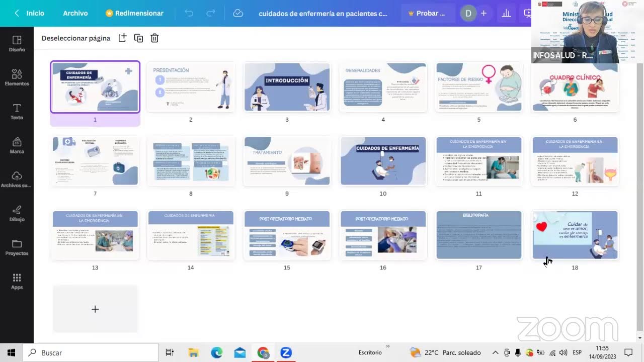The width and height of the screenshot is (644, 362).
Task: Open File Explorer from the taskbar
Action: click(193, 352)
